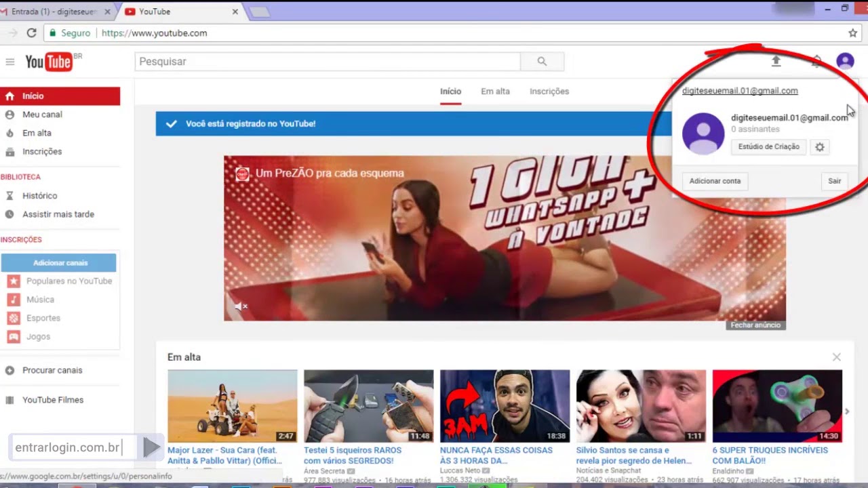
Task: Click the INSCRIÇÕES section heading
Action: coord(21,240)
